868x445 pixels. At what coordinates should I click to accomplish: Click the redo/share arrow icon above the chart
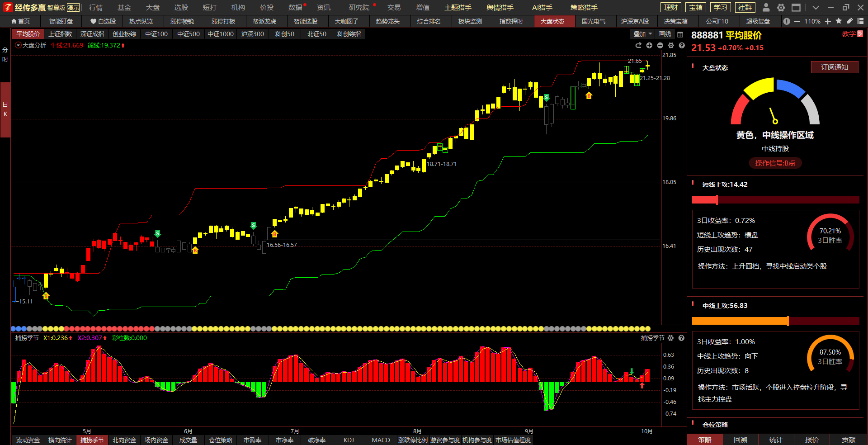tap(638, 45)
